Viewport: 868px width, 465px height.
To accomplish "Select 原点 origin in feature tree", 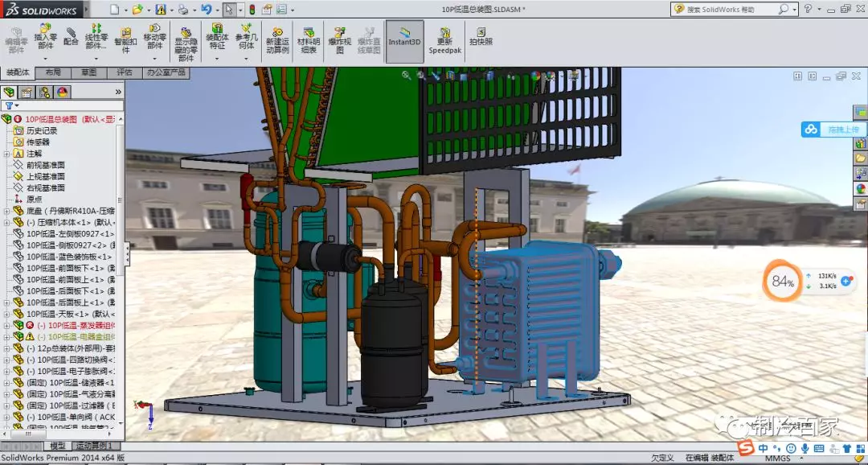I will (x=34, y=199).
